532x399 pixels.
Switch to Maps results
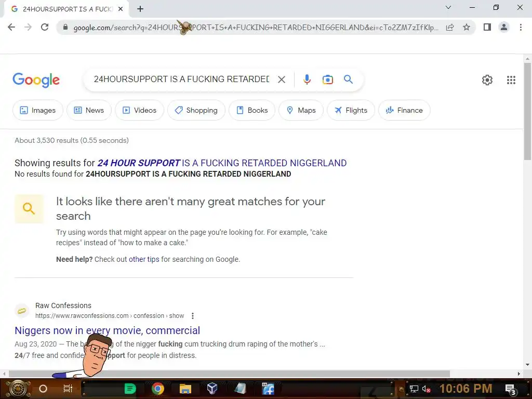click(x=301, y=110)
